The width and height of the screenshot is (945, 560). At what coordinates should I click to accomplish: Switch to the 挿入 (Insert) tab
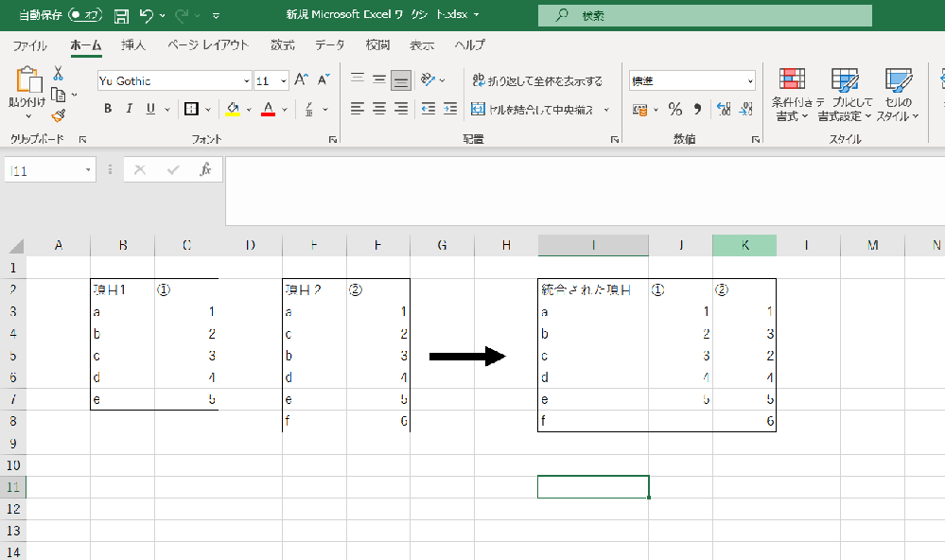(x=133, y=44)
